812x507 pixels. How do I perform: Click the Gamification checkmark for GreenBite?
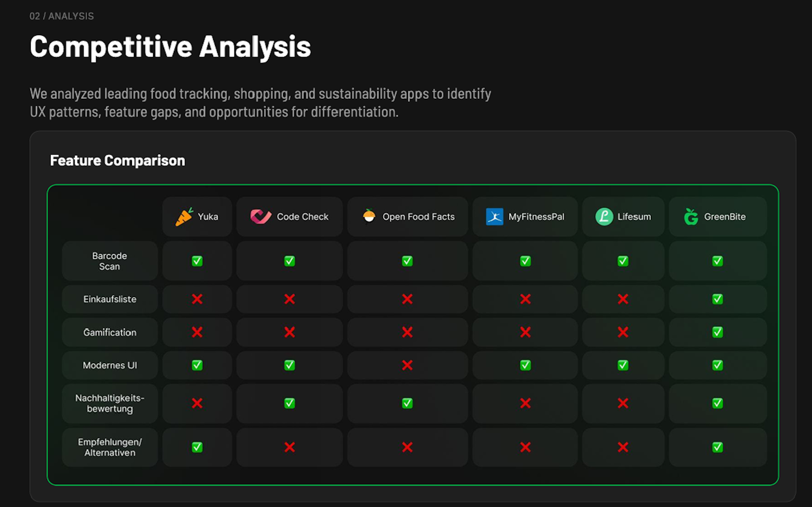tap(718, 332)
